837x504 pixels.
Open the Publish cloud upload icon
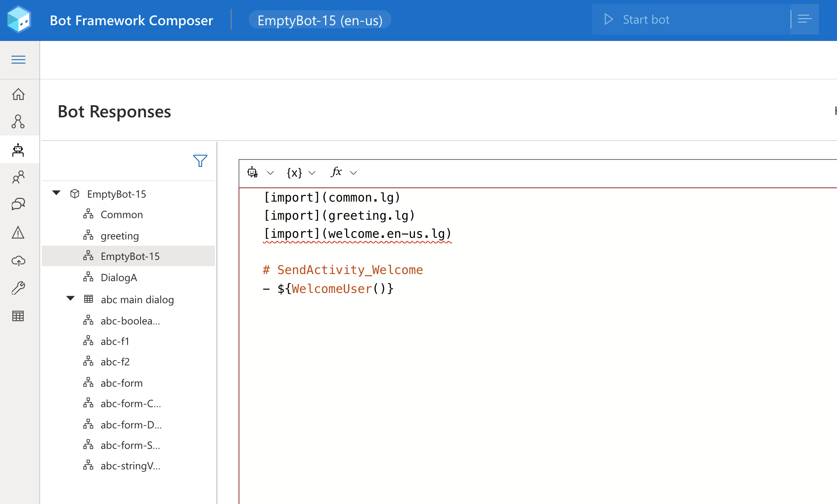[x=18, y=261]
